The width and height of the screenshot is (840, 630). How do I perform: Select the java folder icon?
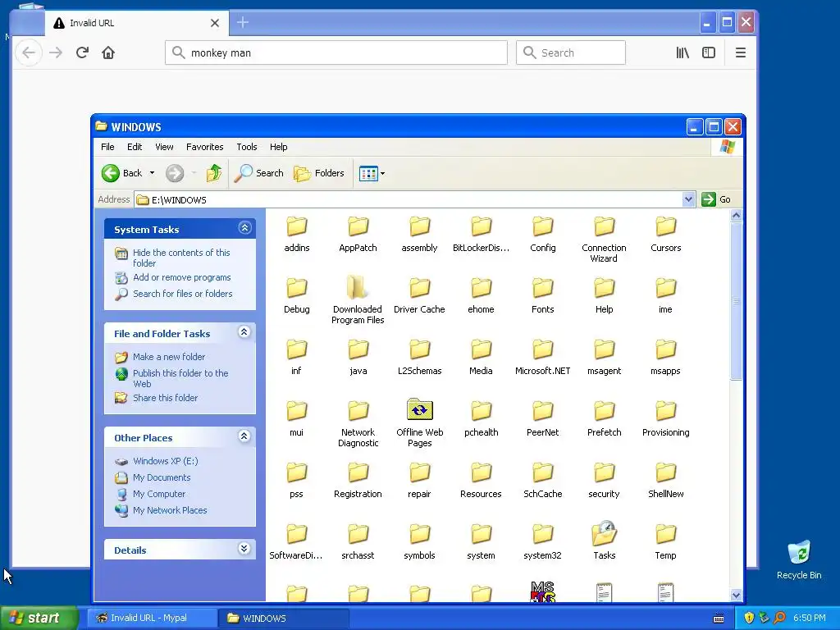point(358,349)
